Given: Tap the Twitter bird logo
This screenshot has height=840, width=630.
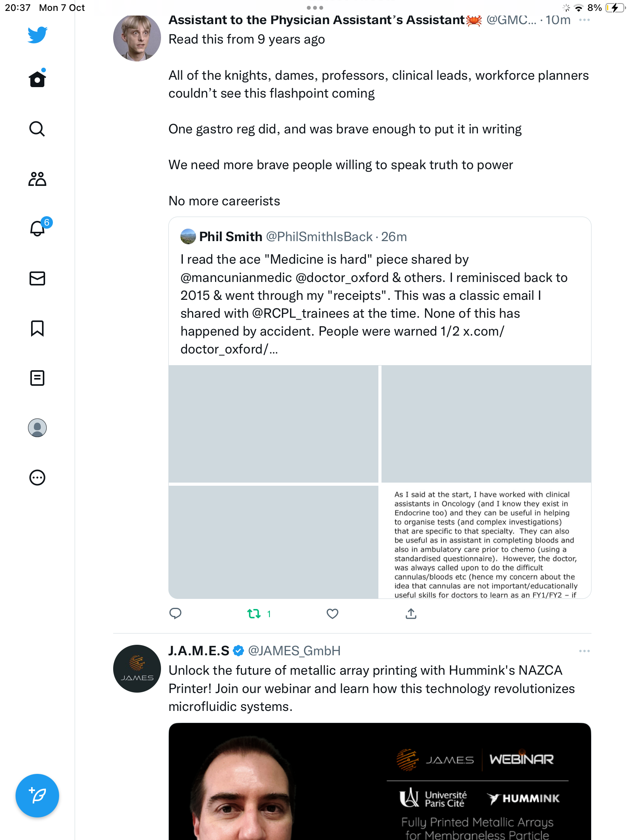Looking at the screenshot, I should point(37,35).
